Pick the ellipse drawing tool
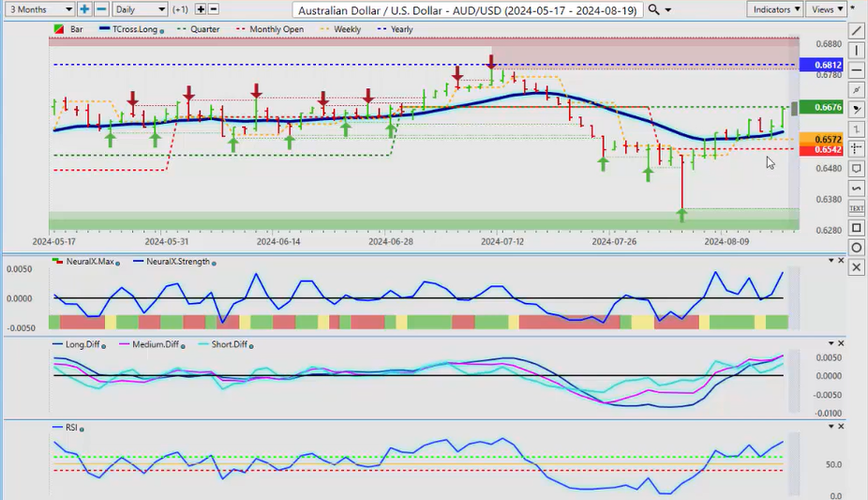Screen dimensions: 868x500 pyautogui.click(x=856, y=248)
